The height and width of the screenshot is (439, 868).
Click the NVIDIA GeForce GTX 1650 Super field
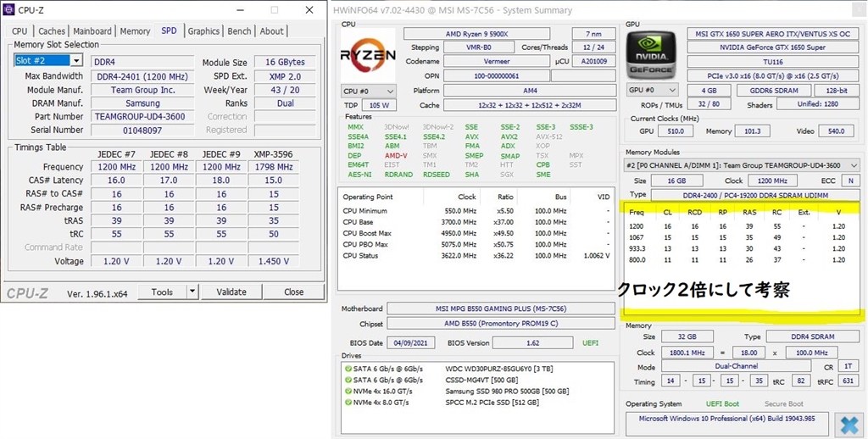772,47
